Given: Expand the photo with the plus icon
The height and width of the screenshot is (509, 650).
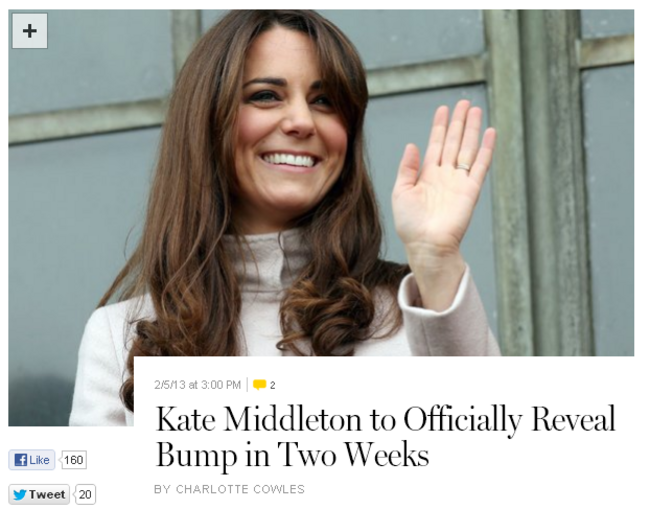Looking at the screenshot, I should 29,31.
